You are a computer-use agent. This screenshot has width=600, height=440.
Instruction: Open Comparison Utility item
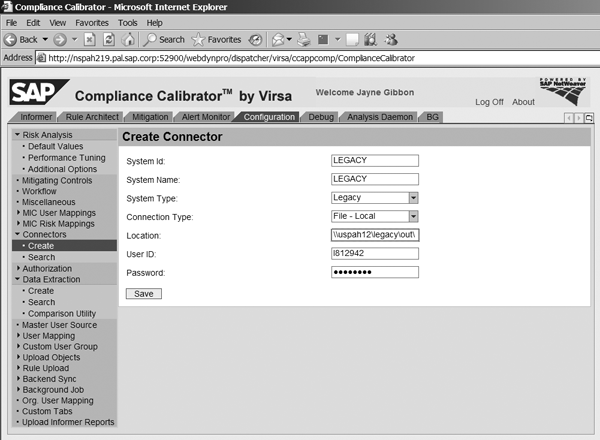click(62, 313)
